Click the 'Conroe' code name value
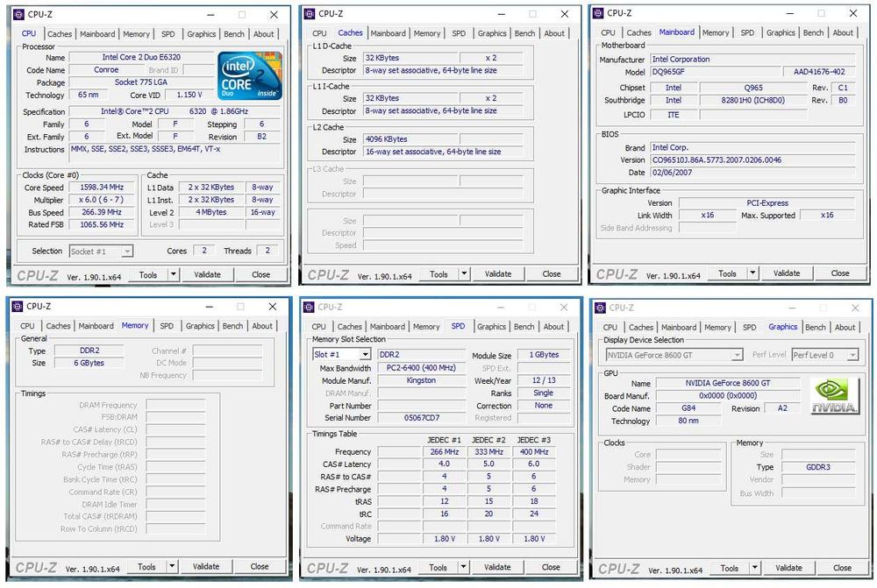The width and height of the screenshot is (877, 588). coord(106,70)
